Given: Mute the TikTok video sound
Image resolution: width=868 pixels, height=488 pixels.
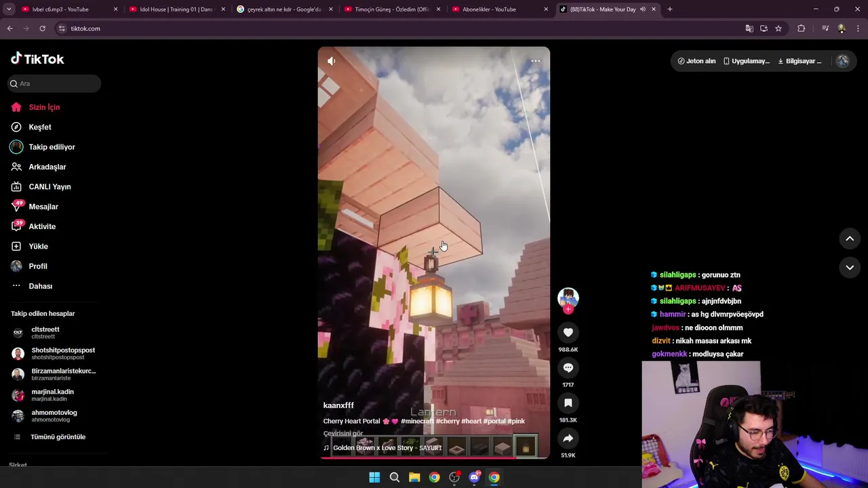Looking at the screenshot, I should click(x=332, y=61).
